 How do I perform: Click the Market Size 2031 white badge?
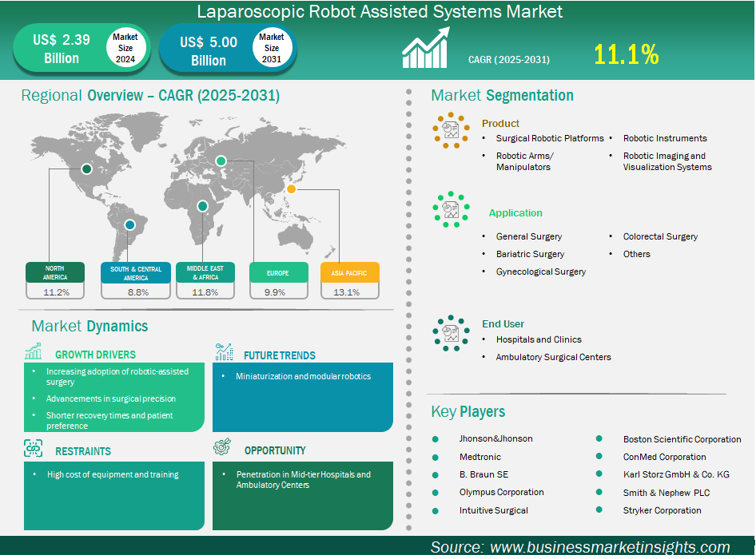coord(272,48)
